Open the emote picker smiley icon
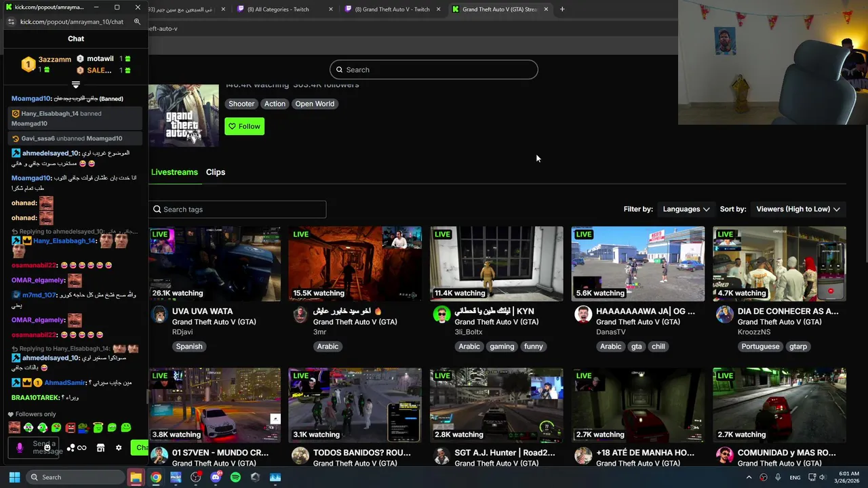The height and width of the screenshot is (488, 868). click(47, 447)
